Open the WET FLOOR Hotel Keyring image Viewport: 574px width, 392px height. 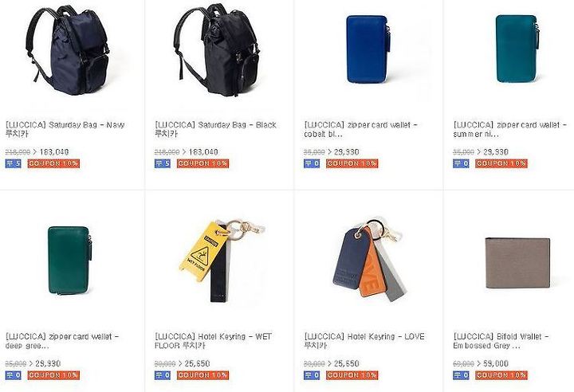tap(222, 261)
